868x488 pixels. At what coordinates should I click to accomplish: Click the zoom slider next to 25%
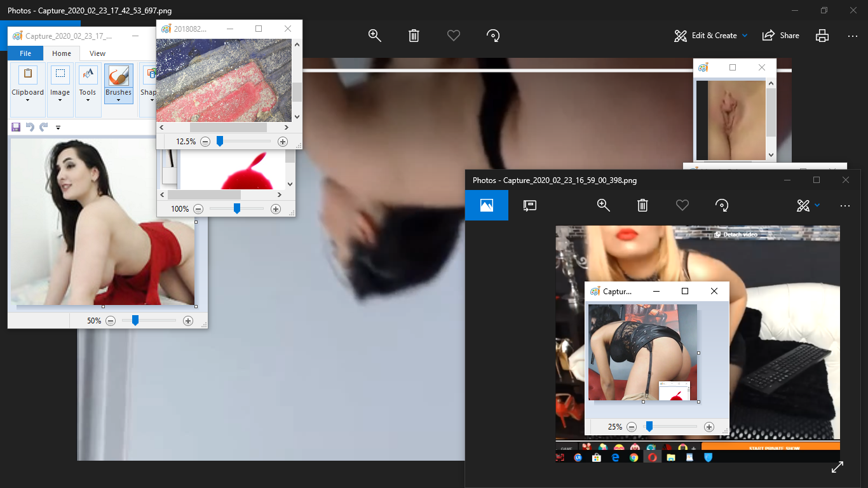(649, 426)
